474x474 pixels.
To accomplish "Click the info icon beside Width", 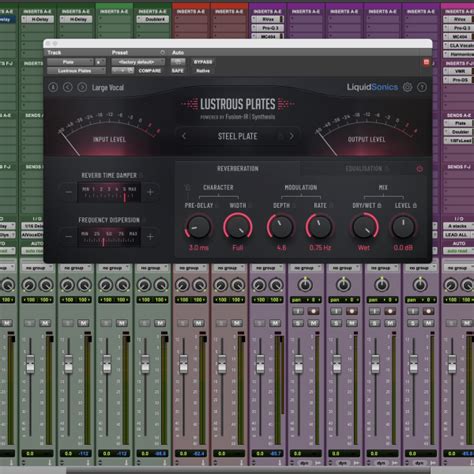I will tap(250, 205).
